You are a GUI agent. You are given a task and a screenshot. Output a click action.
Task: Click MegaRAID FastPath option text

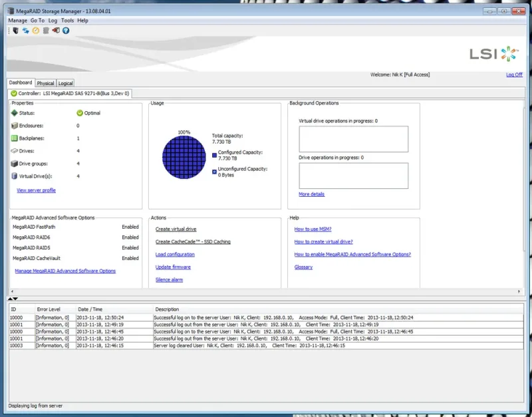click(34, 227)
